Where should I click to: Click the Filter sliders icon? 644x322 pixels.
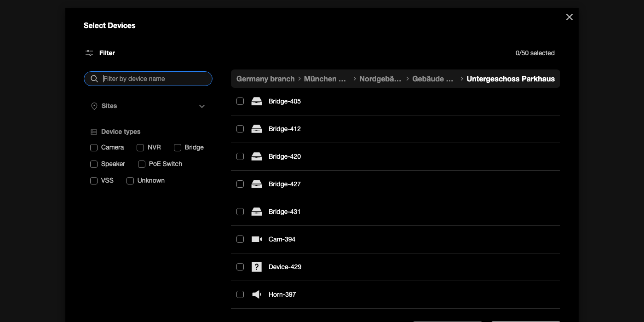pyautogui.click(x=89, y=53)
